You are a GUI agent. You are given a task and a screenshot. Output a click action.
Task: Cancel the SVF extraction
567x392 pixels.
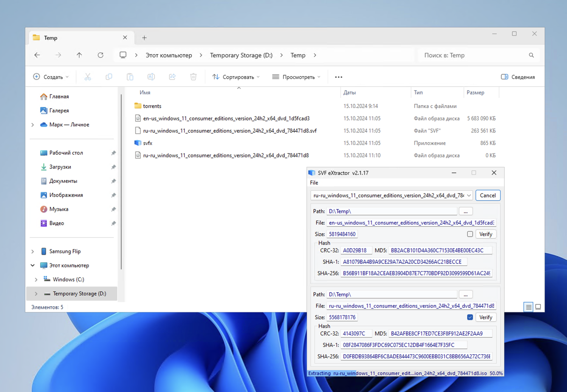[x=488, y=195]
